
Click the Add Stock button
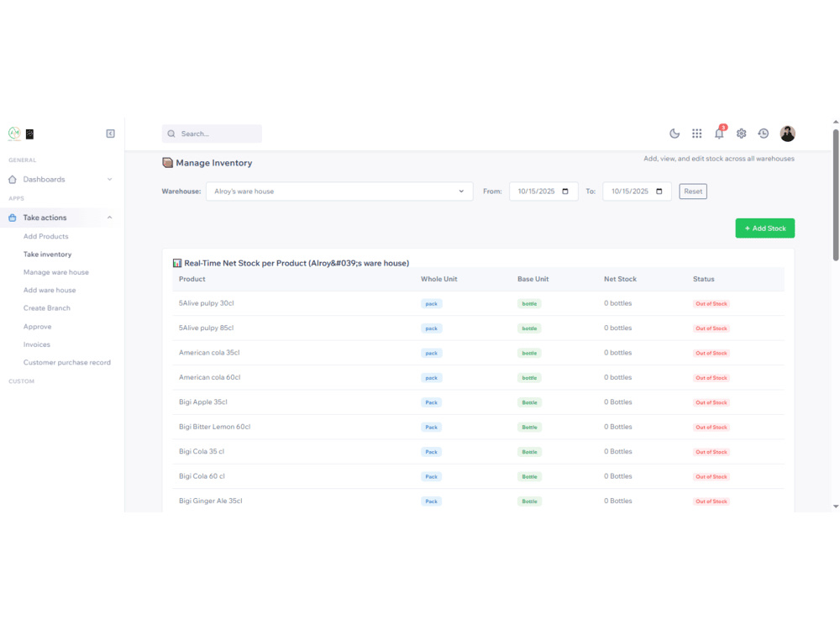(x=764, y=228)
